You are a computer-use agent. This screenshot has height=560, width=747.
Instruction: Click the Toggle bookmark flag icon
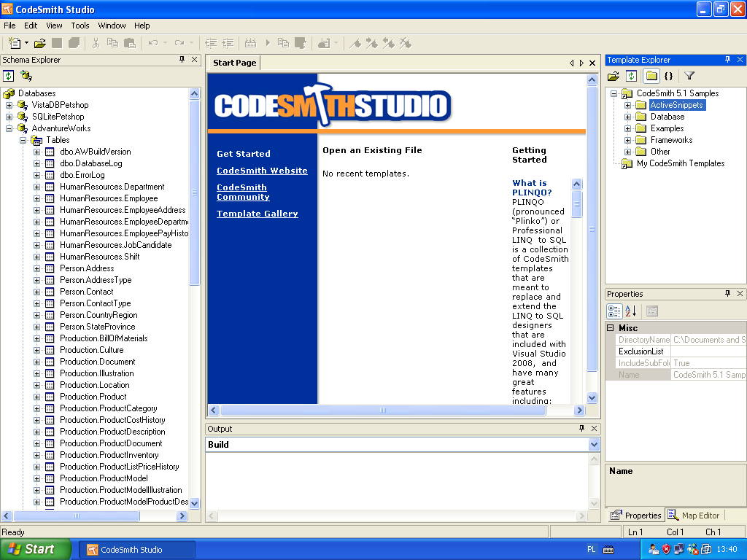(355, 43)
